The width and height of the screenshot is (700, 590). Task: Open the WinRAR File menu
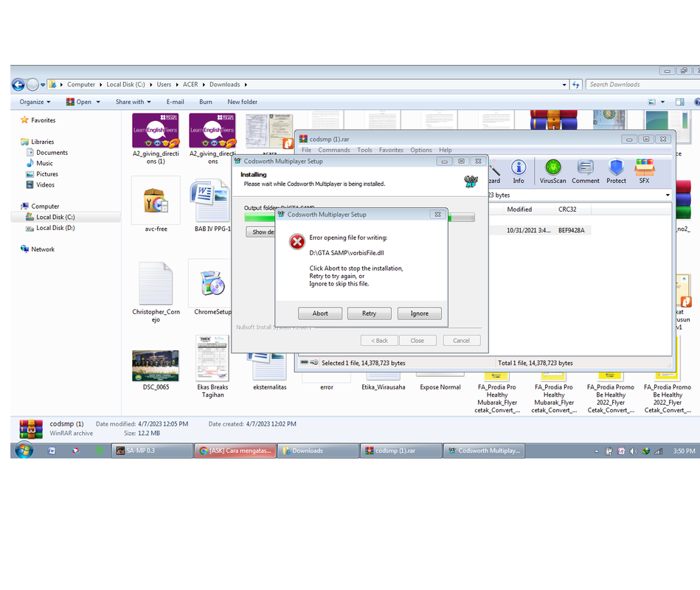(x=306, y=150)
